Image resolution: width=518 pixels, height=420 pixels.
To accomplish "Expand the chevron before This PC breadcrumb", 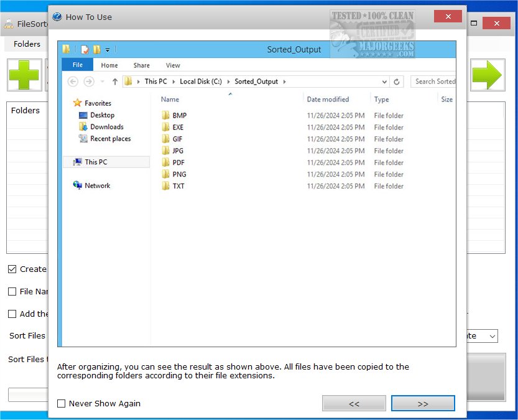I will click(138, 82).
